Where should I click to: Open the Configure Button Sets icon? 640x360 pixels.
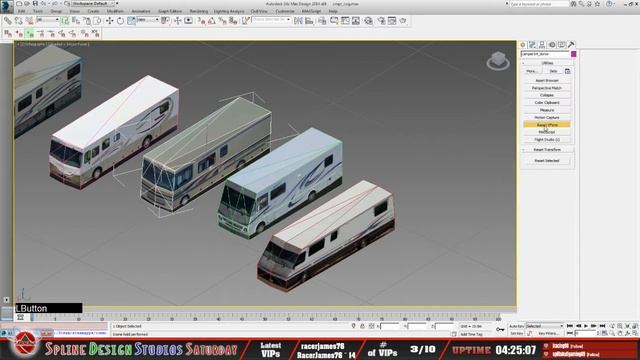pos(567,71)
